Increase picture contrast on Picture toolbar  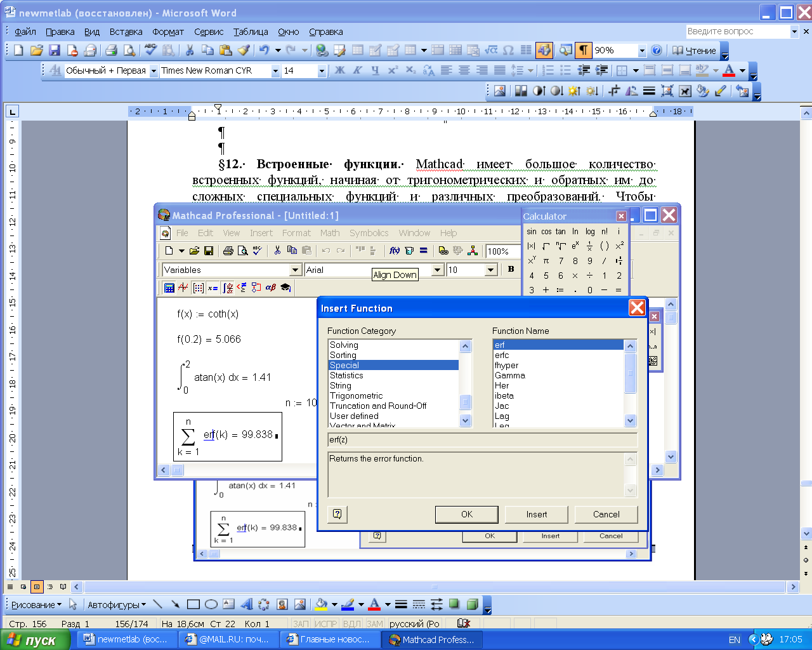coord(539,91)
